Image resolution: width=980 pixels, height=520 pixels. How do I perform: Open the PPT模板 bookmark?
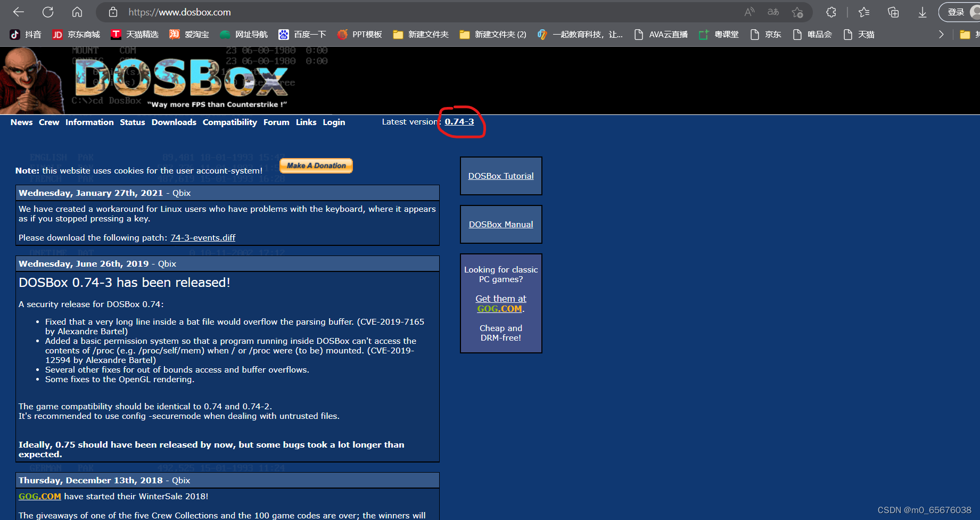pyautogui.click(x=360, y=35)
